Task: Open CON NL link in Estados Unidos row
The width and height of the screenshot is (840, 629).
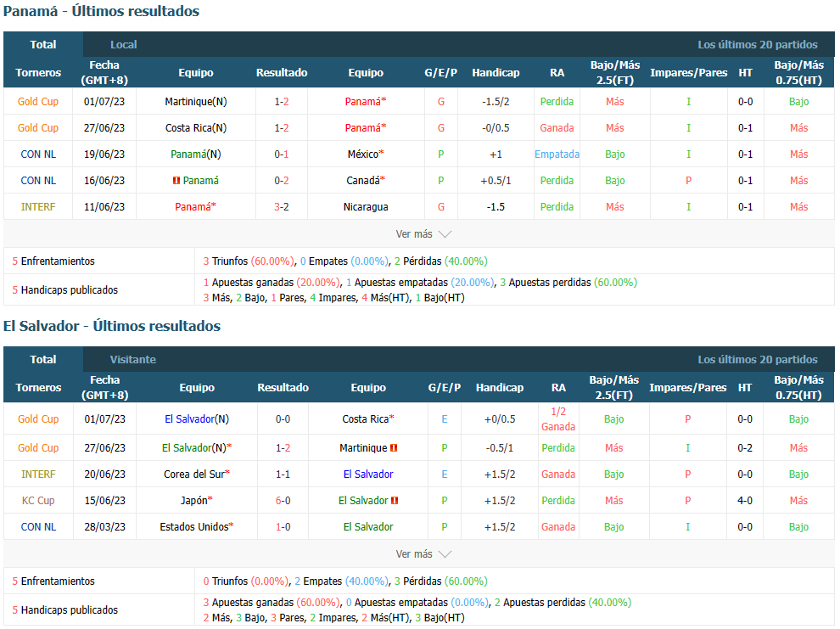Action: point(38,526)
